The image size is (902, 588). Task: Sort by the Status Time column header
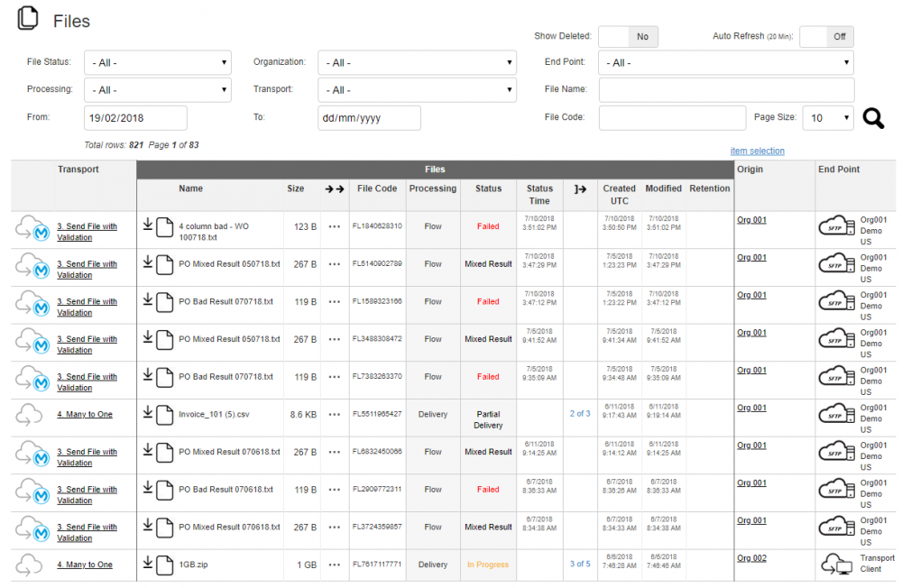539,195
